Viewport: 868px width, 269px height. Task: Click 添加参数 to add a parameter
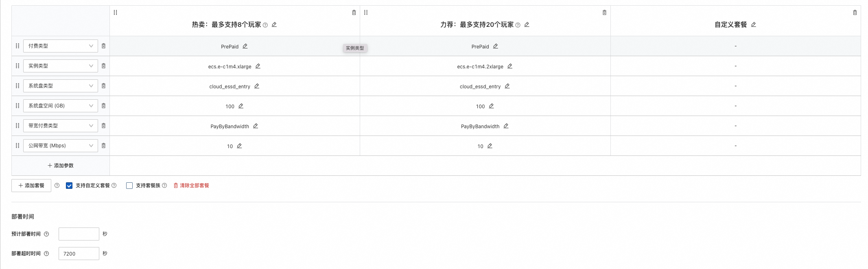click(x=61, y=166)
